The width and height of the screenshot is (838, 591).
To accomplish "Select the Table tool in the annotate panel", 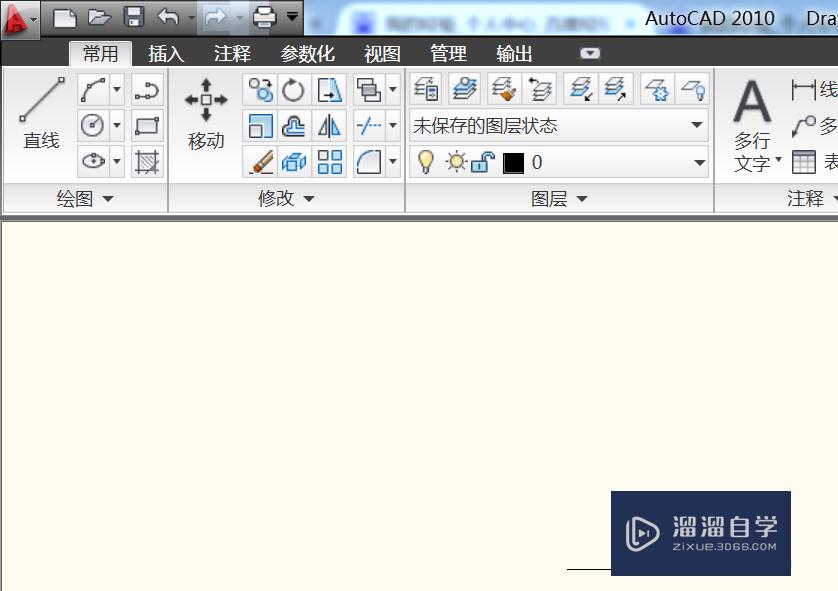I will [x=803, y=161].
